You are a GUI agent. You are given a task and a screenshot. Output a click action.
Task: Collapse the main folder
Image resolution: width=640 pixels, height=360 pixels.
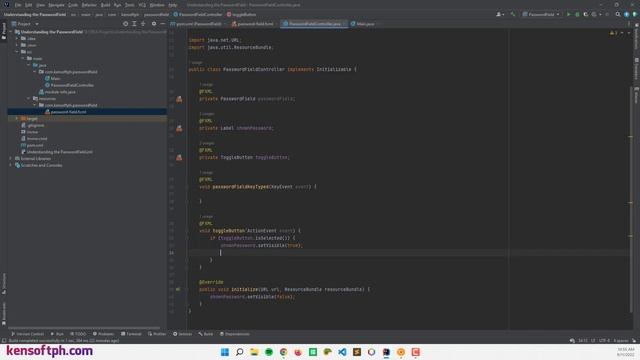pyautogui.click(x=23, y=58)
